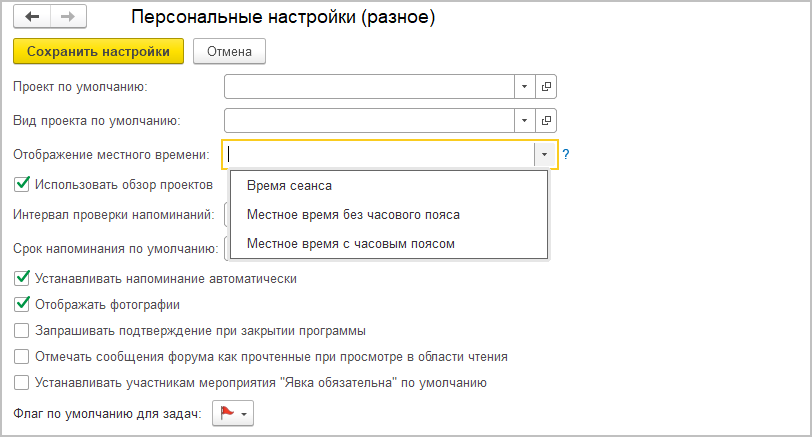Enable "Запрашивать подтверждение при закрытии программы"
Viewport: 812px width, 437px height.
click(x=22, y=330)
